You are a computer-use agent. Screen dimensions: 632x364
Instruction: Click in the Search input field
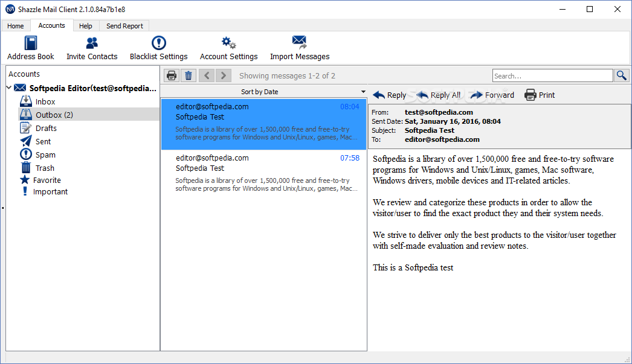[553, 75]
